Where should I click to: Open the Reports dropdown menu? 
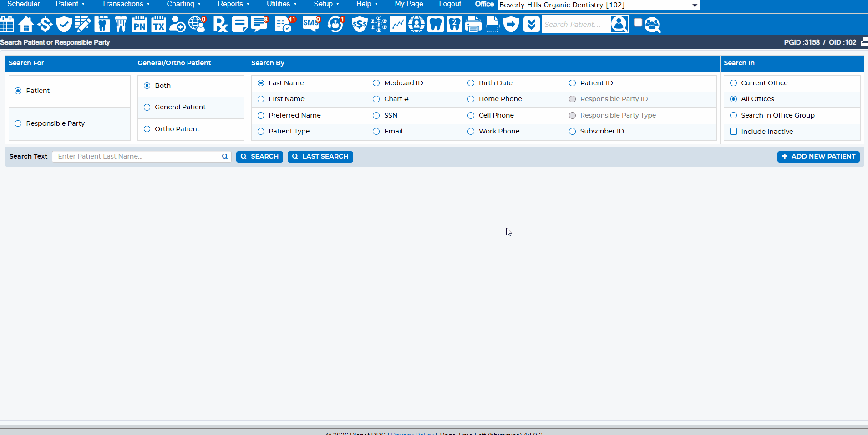tap(233, 4)
